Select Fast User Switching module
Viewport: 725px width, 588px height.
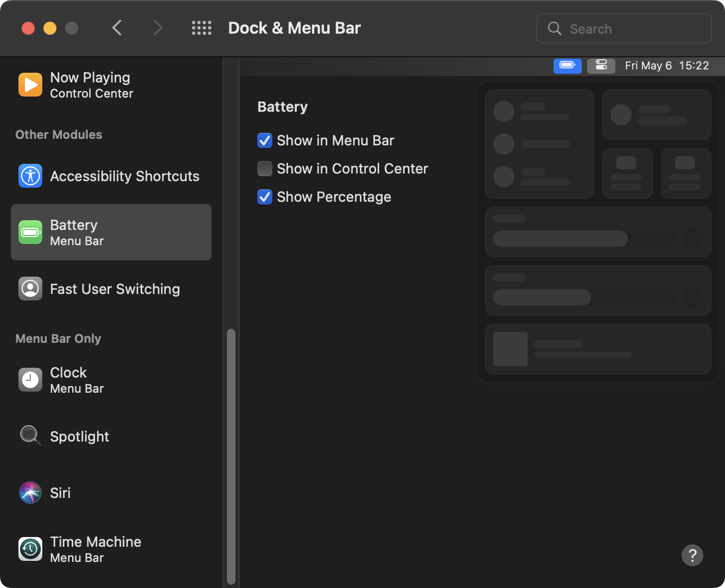[x=111, y=289]
